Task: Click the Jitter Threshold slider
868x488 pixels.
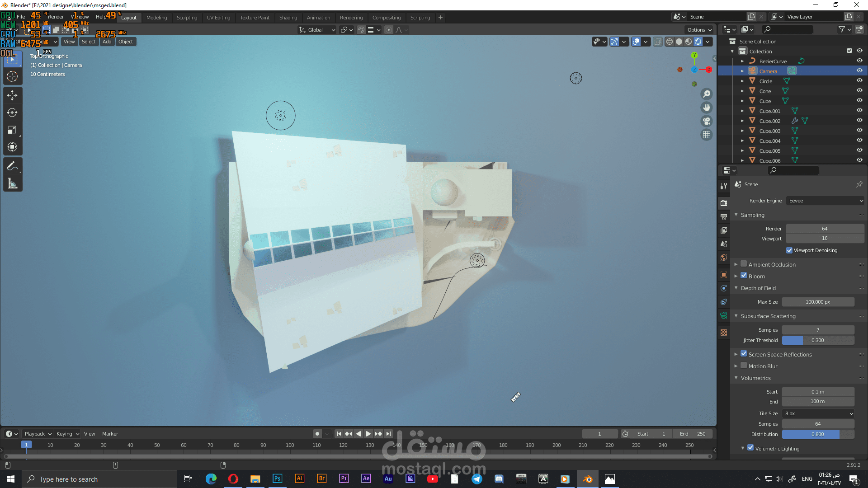Action: [x=817, y=340]
